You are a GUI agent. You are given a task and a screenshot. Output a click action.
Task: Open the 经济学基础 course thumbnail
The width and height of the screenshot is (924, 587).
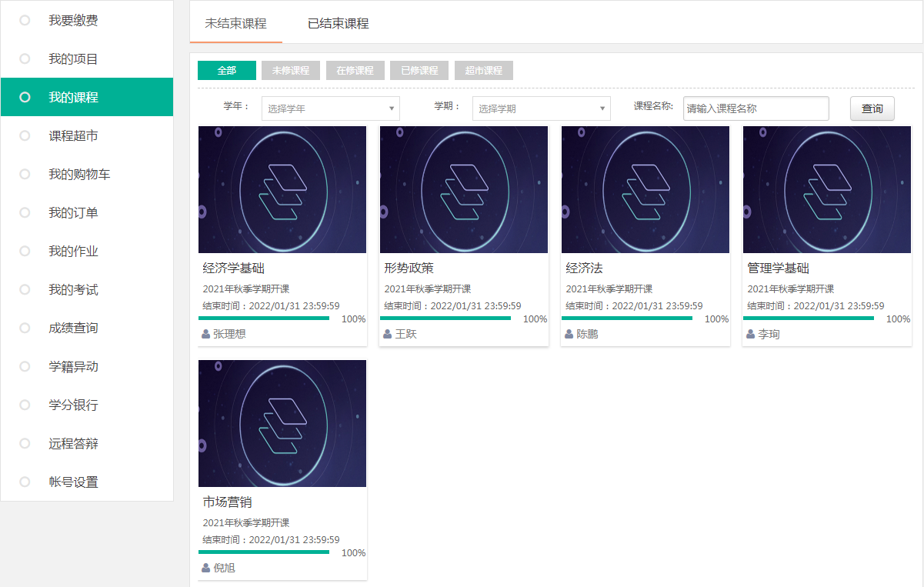pos(282,189)
